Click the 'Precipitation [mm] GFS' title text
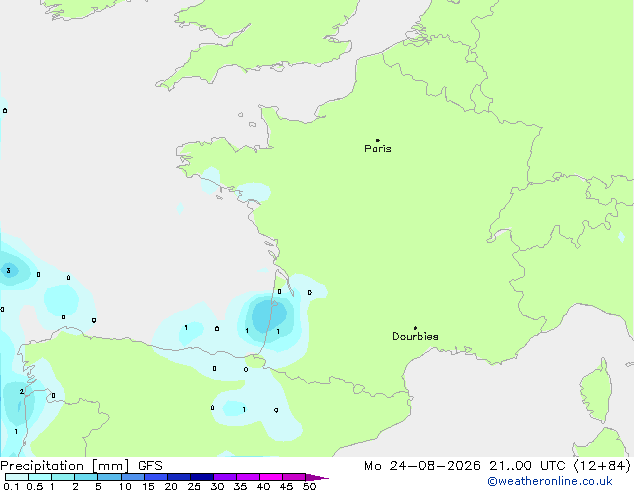This screenshot has width=634, height=490. (81, 466)
